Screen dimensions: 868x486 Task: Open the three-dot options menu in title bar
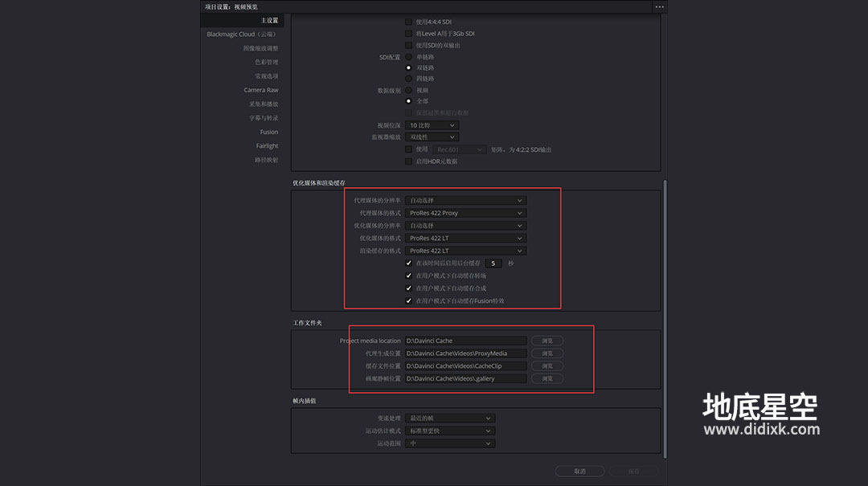pos(659,6)
